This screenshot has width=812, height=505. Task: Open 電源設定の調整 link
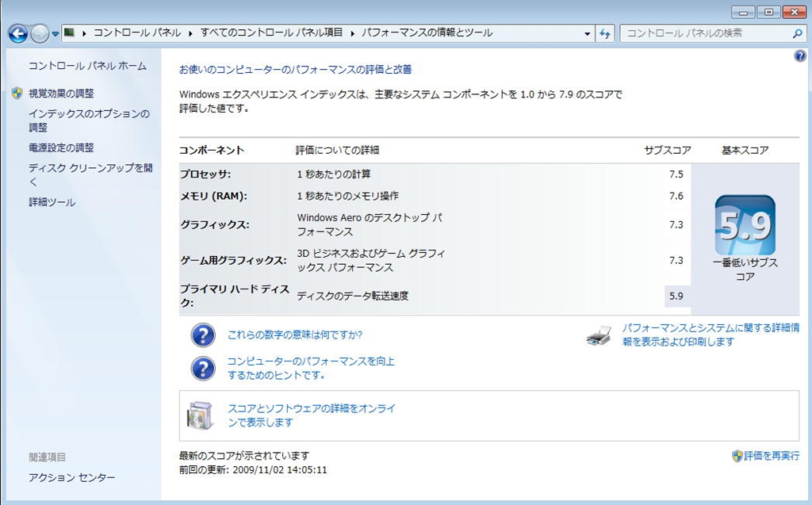pyautogui.click(x=61, y=147)
